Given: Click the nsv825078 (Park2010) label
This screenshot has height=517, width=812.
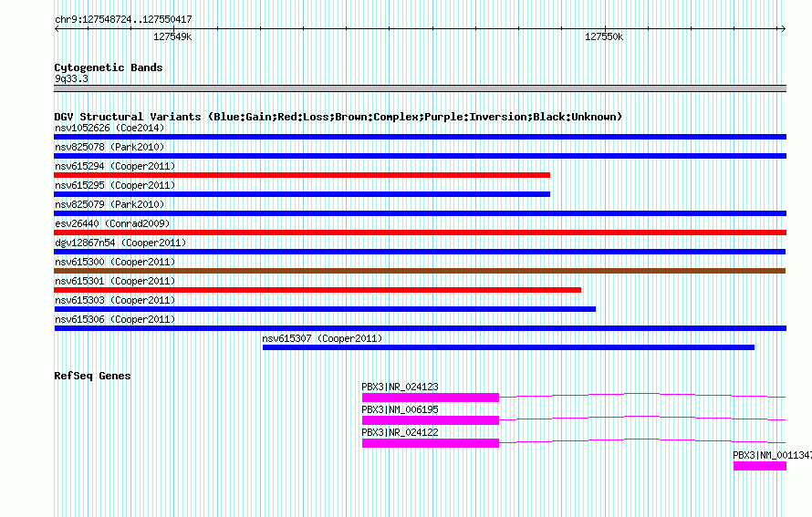Looking at the screenshot, I should coord(109,147).
